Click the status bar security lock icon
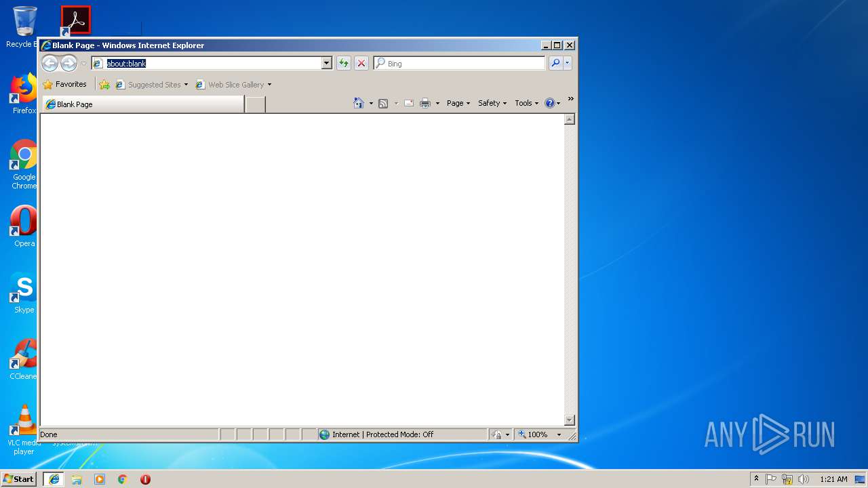 click(497, 434)
